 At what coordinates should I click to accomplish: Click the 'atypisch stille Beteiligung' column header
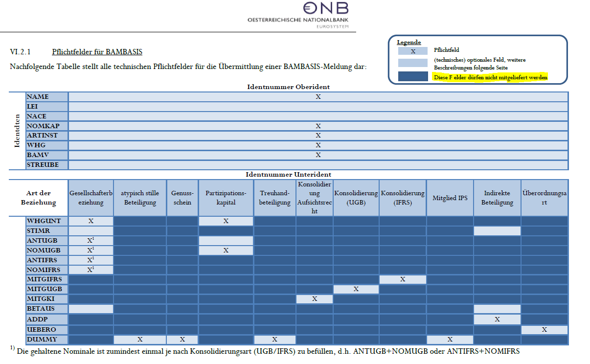pyautogui.click(x=140, y=198)
